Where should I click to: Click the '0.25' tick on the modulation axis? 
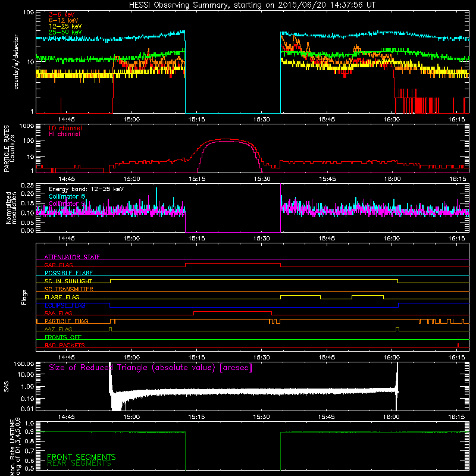[27, 186]
